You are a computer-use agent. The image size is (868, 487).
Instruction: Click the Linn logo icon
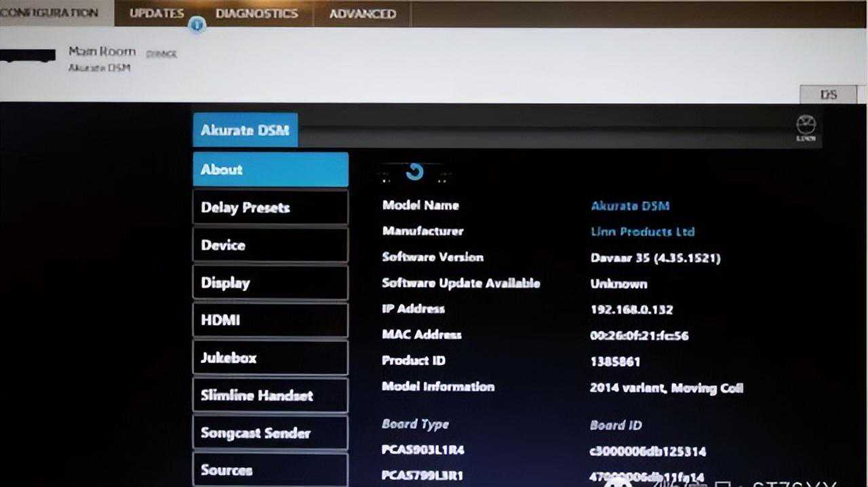coord(806,128)
